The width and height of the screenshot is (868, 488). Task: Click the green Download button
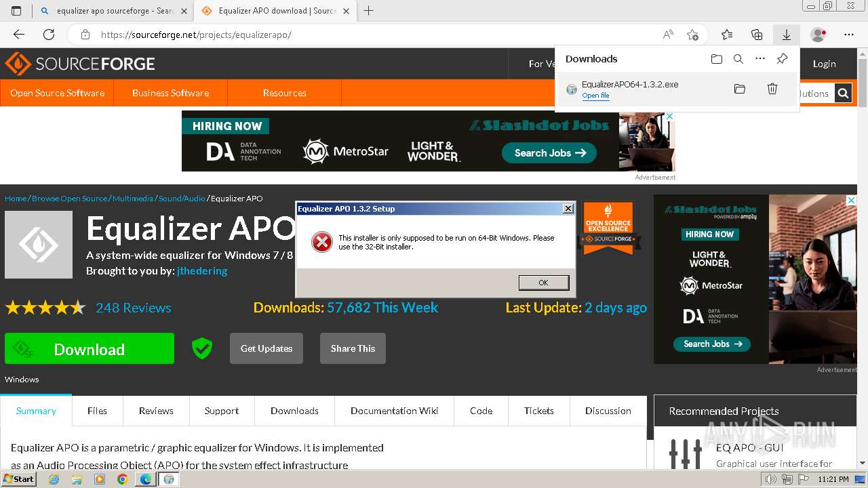pyautogui.click(x=90, y=348)
